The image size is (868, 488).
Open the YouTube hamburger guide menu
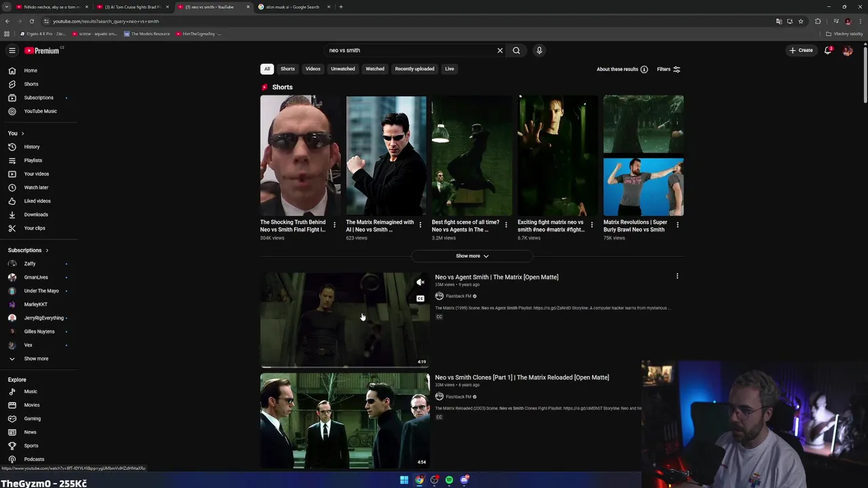click(12, 50)
